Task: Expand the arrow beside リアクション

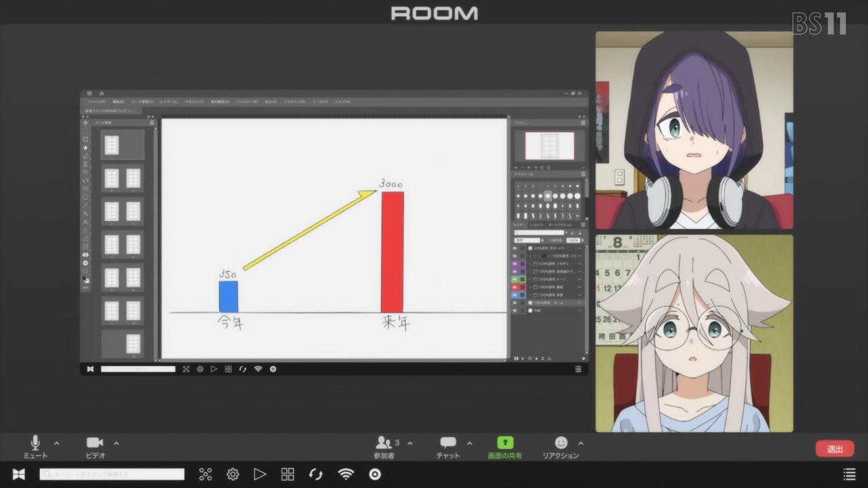Action: (x=580, y=443)
